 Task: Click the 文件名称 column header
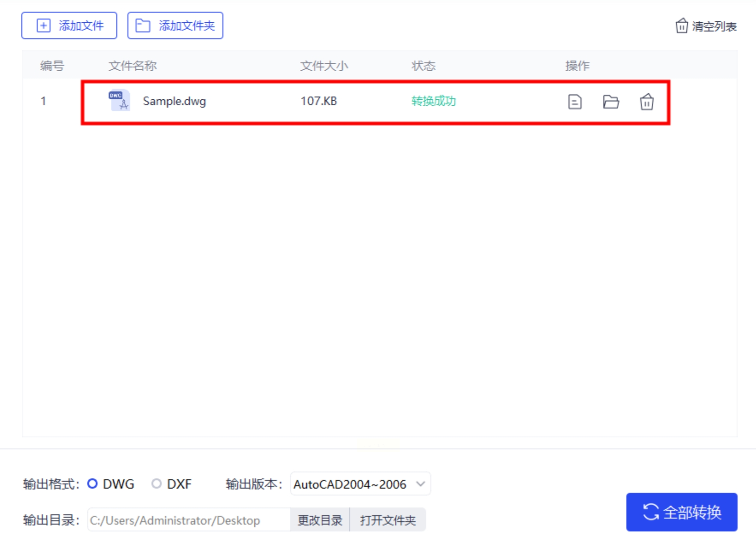tap(133, 66)
